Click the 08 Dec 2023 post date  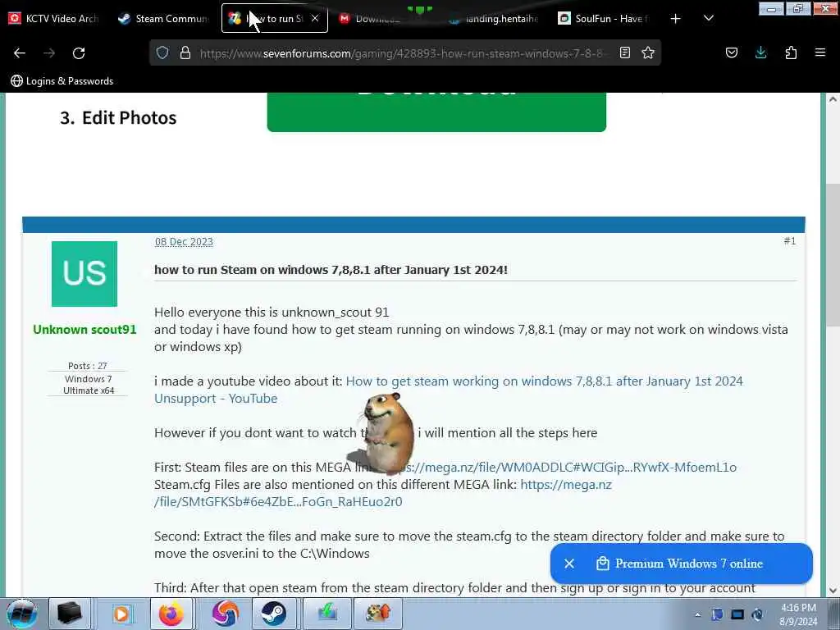184,242
